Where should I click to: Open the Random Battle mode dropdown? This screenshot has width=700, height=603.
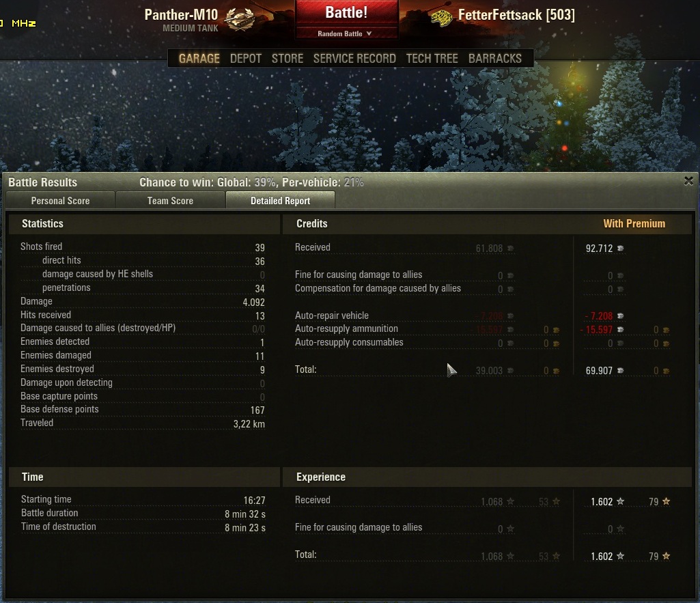345,33
